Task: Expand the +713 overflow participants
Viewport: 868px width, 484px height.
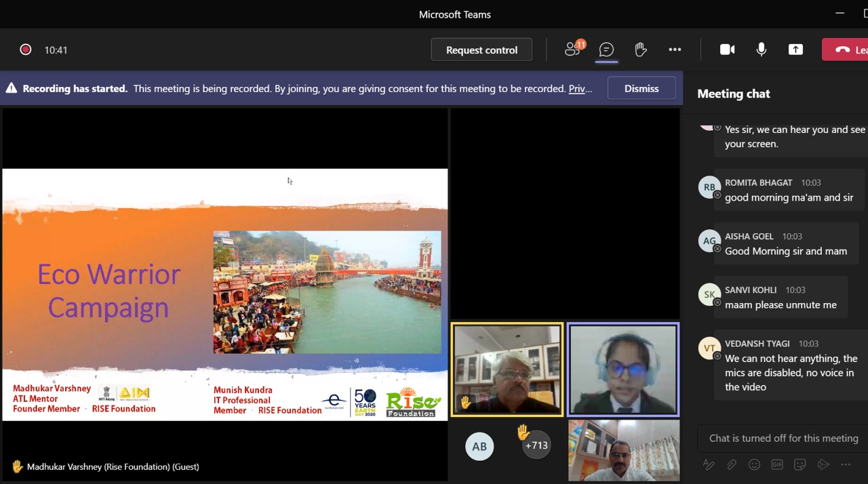Action: click(536, 445)
